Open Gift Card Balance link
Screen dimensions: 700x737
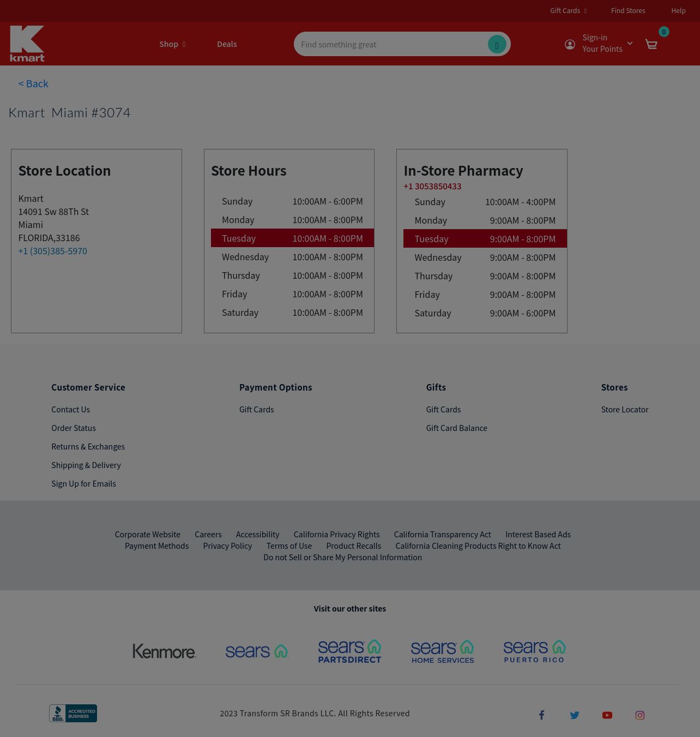coord(456,428)
